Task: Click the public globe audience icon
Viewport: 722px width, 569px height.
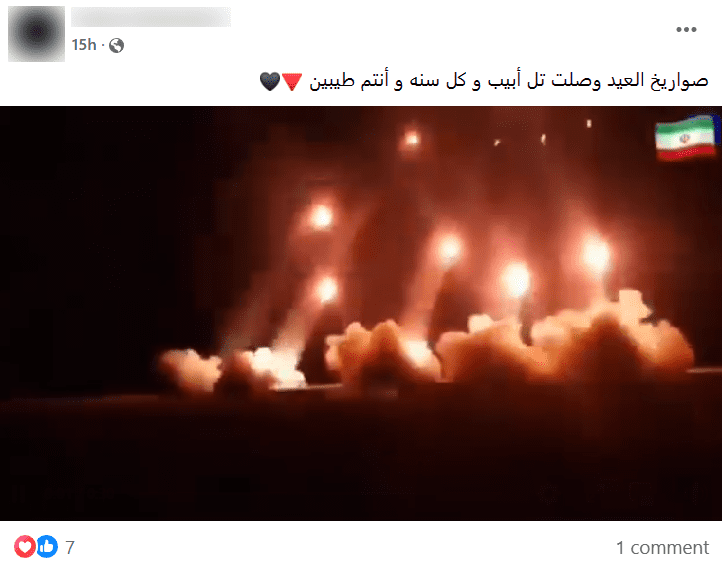Action: pos(116,46)
